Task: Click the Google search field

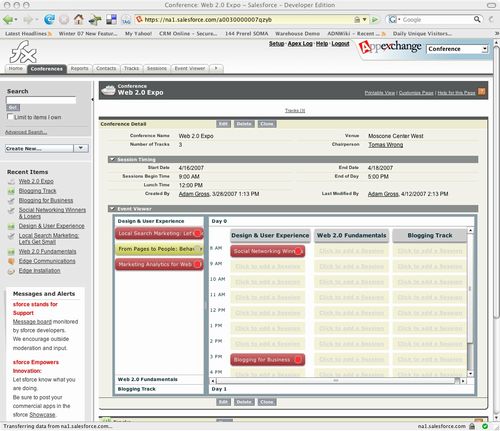Action: tap(437, 20)
